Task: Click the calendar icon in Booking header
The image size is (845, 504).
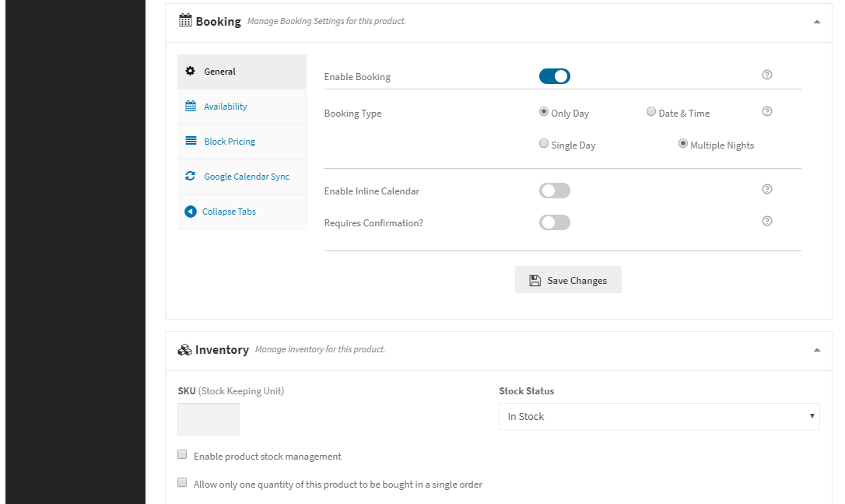Action: click(185, 21)
